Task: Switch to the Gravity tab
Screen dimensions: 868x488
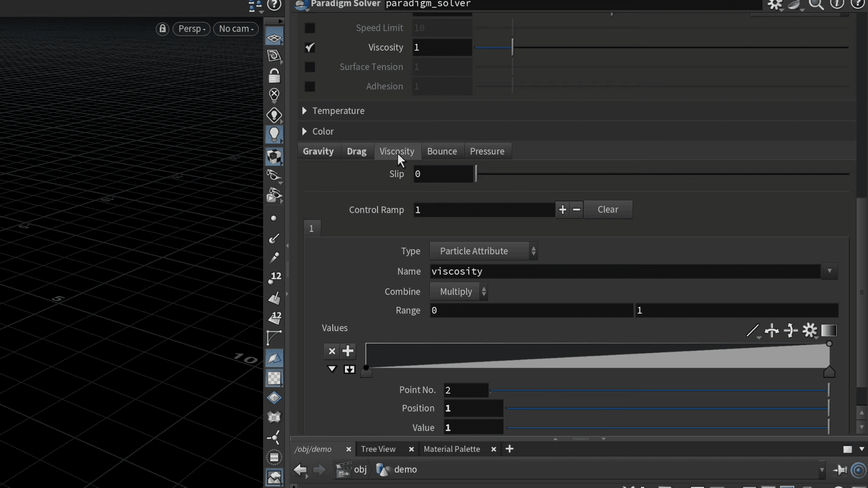Action: tap(318, 151)
